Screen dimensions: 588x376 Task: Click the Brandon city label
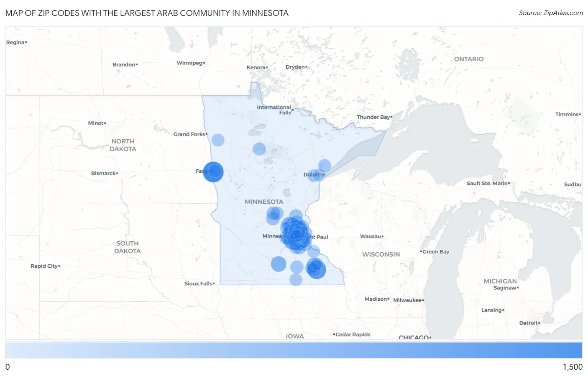[125, 64]
